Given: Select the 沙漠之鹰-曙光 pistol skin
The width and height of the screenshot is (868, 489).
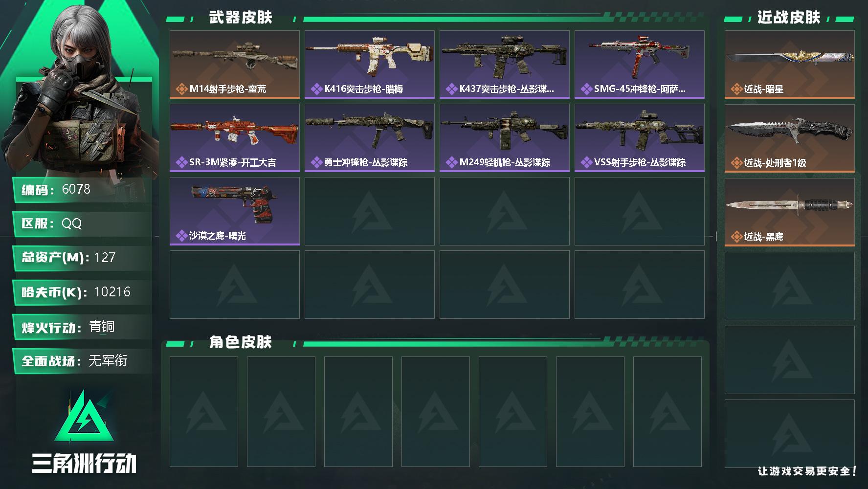Looking at the screenshot, I should [x=235, y=211].
